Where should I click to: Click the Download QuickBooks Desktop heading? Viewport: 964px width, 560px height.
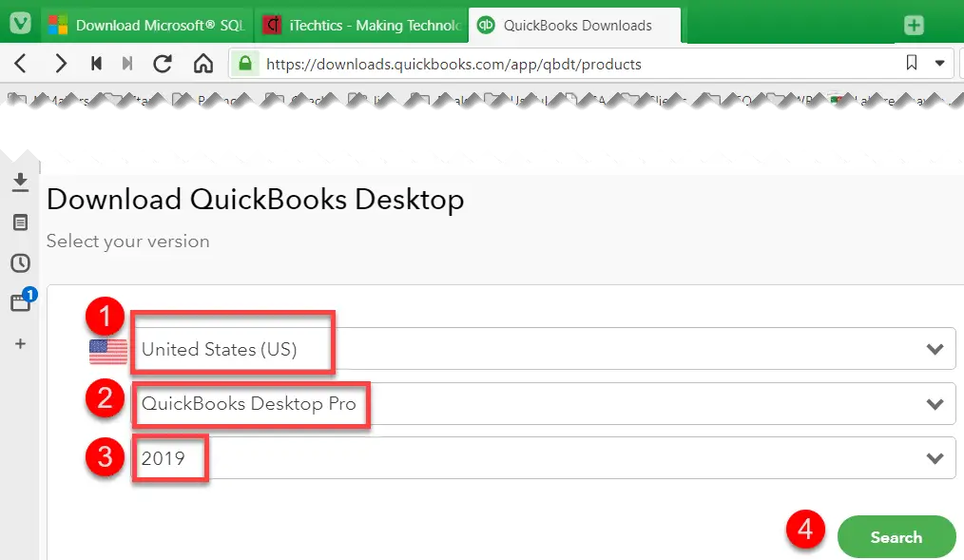pos(255,200)
